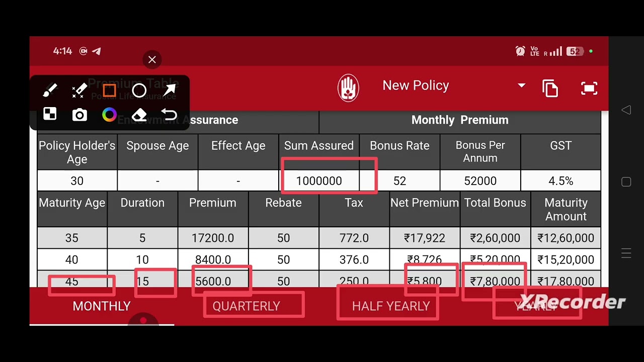Tap the Android home navigation button
Viewport: 644px width, 362px height.
click(x=626, y=182)
